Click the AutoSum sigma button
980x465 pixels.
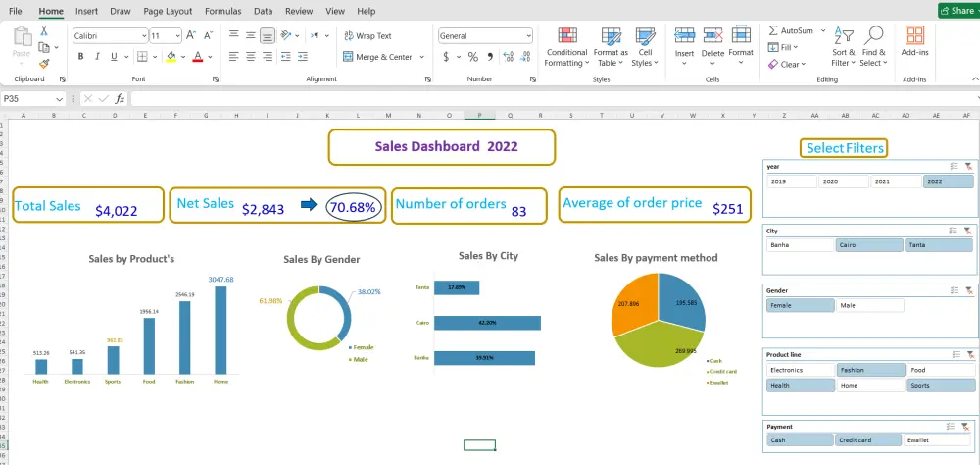click(x=791, y=30)
